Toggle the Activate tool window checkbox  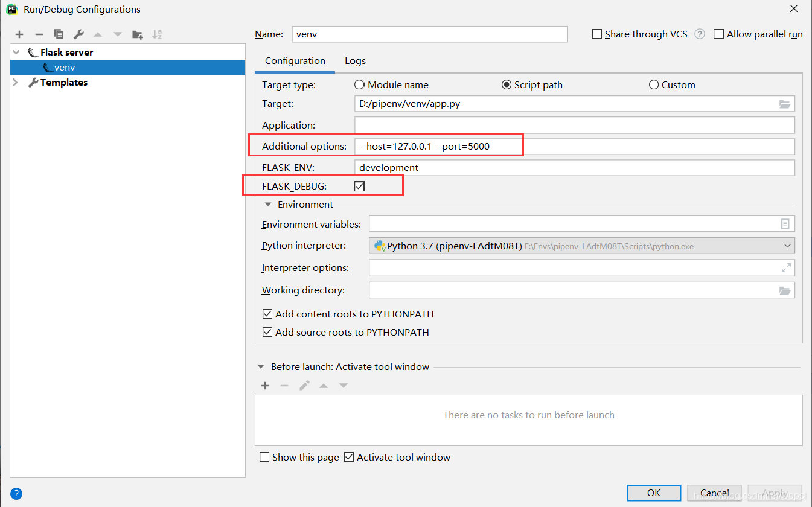[349, 458]
